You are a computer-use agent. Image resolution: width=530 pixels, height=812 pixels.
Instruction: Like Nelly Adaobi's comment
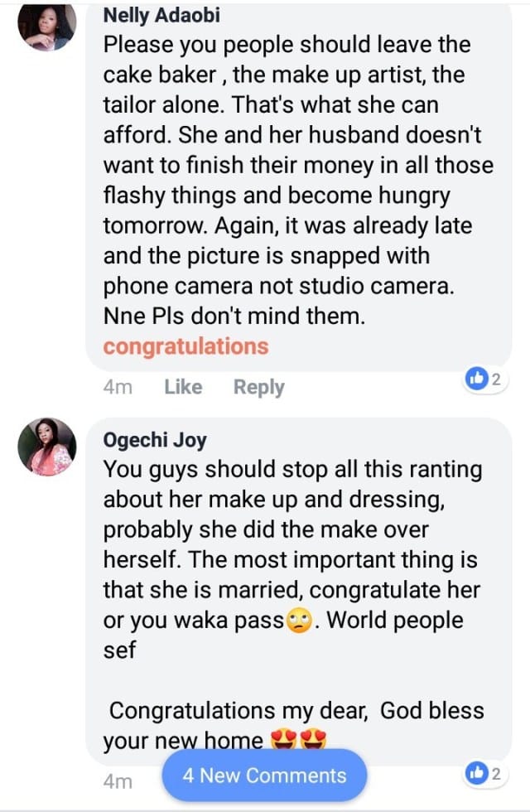(x=183, y=387)
